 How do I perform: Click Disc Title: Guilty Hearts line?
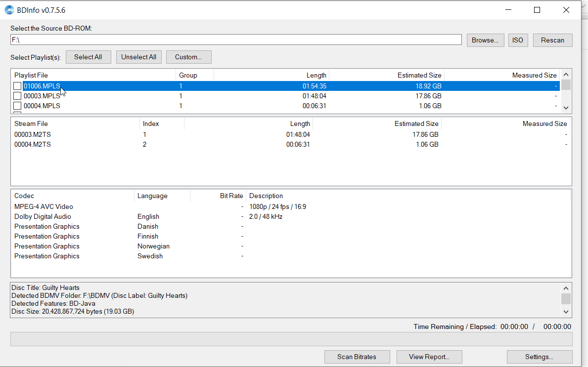(45, 287)
